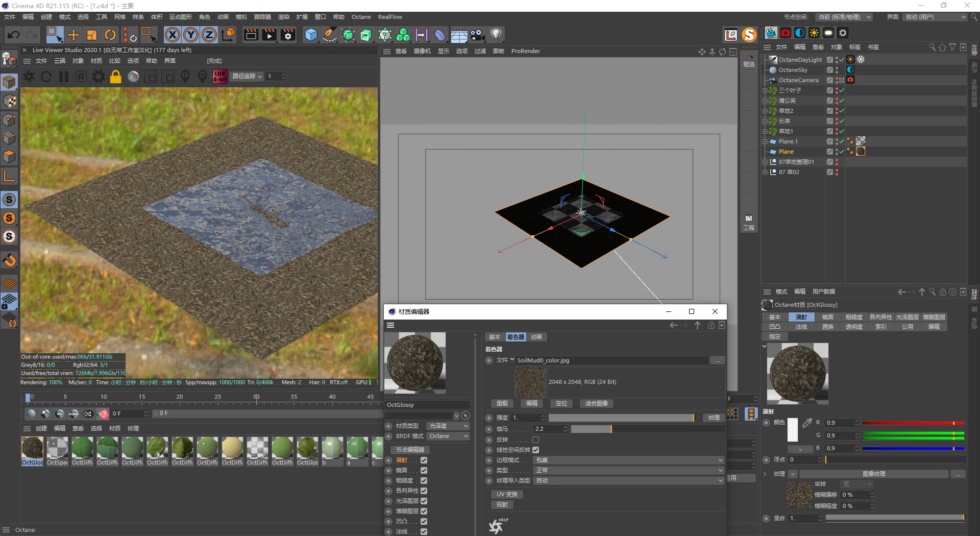The width and height of the screenshot is (980, 536).
Task: Open the 类型 dropdown showing 正常
Action: tap(629, 470)
